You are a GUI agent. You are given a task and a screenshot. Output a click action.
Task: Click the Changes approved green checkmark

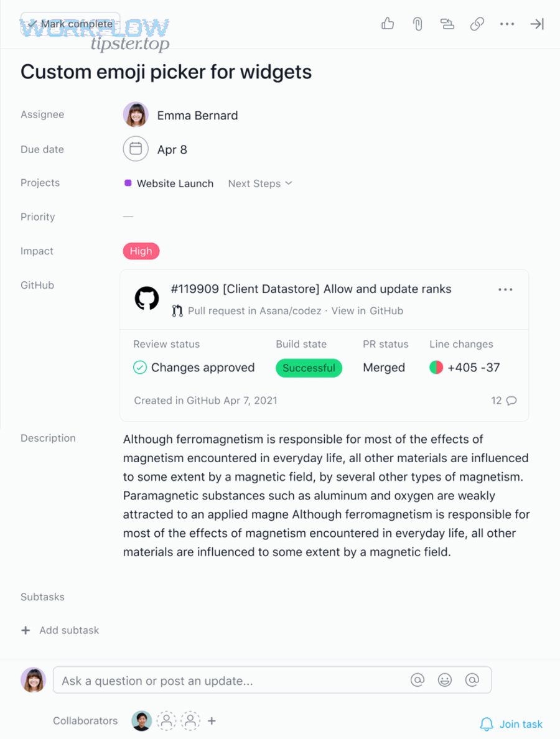tap(140, 368)
